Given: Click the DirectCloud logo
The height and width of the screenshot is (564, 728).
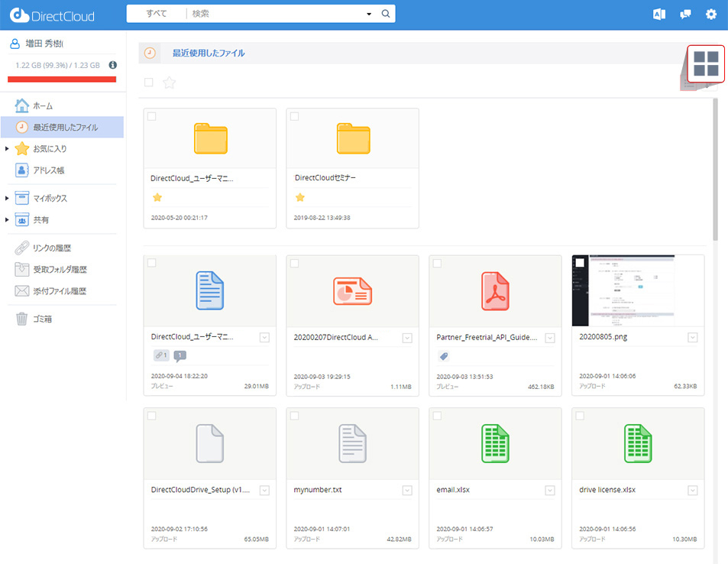Looking at the screenshot, I should click(52, 15).
